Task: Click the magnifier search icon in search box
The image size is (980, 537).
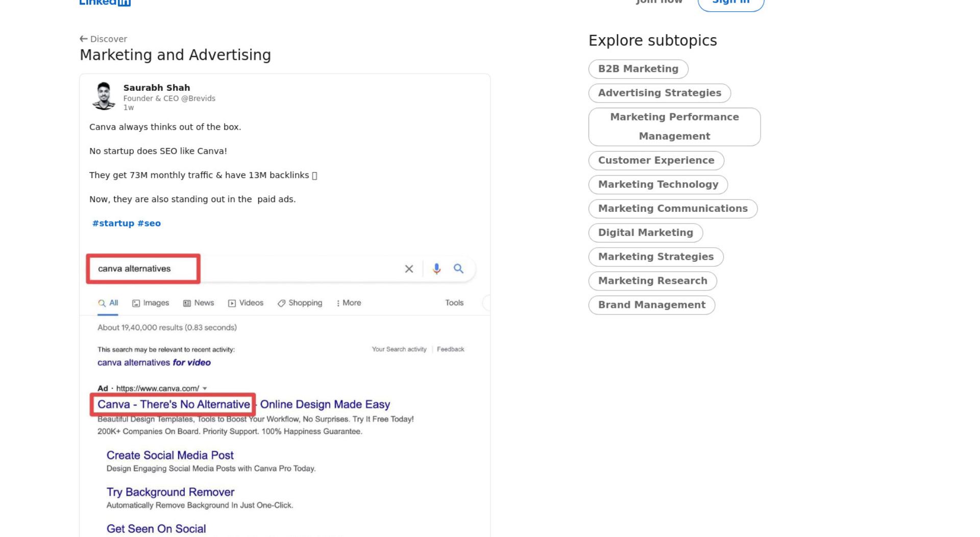Action: pos(458,268)
